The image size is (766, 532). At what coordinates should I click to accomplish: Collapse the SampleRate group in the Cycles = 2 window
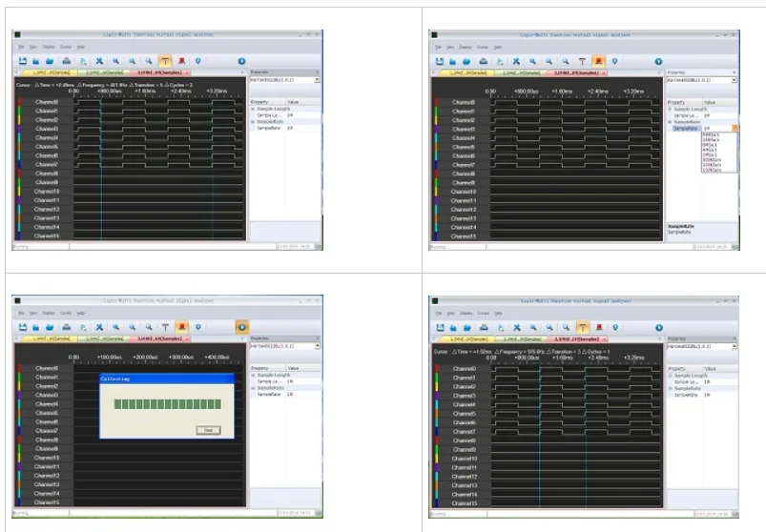pyautogui.click(x=253, y=121)
